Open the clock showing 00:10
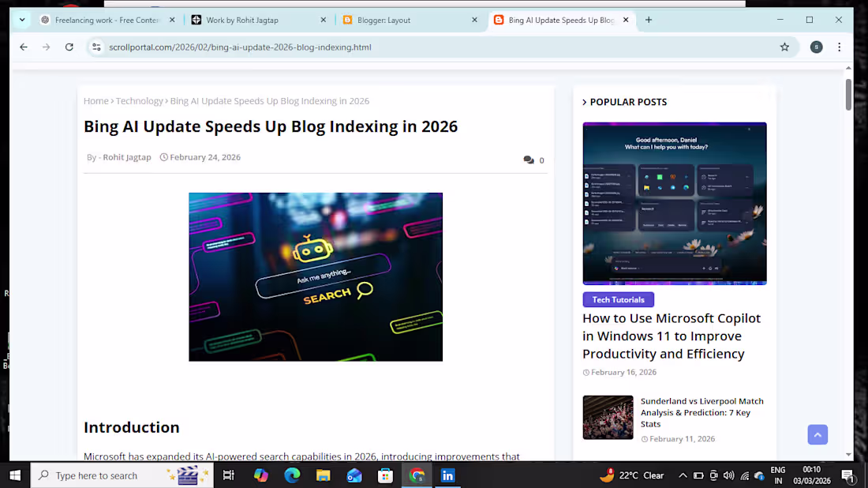This screenshot has width=868, height=488. click(811, 475)
